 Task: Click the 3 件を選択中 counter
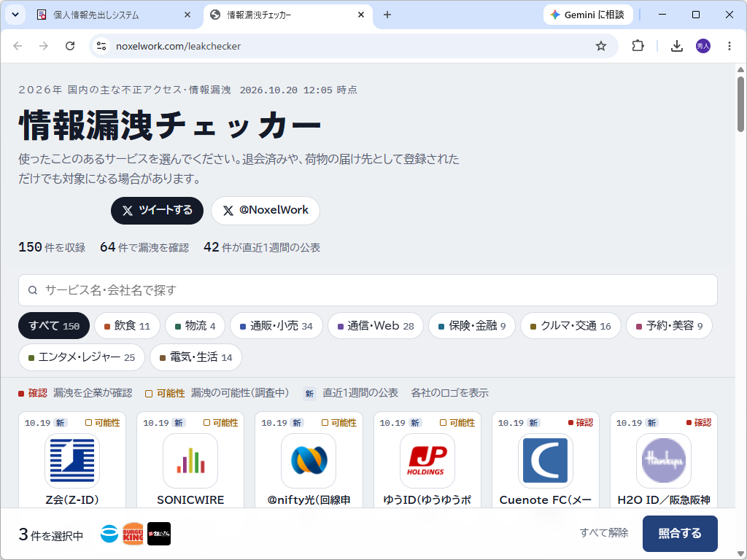(51, 534)
